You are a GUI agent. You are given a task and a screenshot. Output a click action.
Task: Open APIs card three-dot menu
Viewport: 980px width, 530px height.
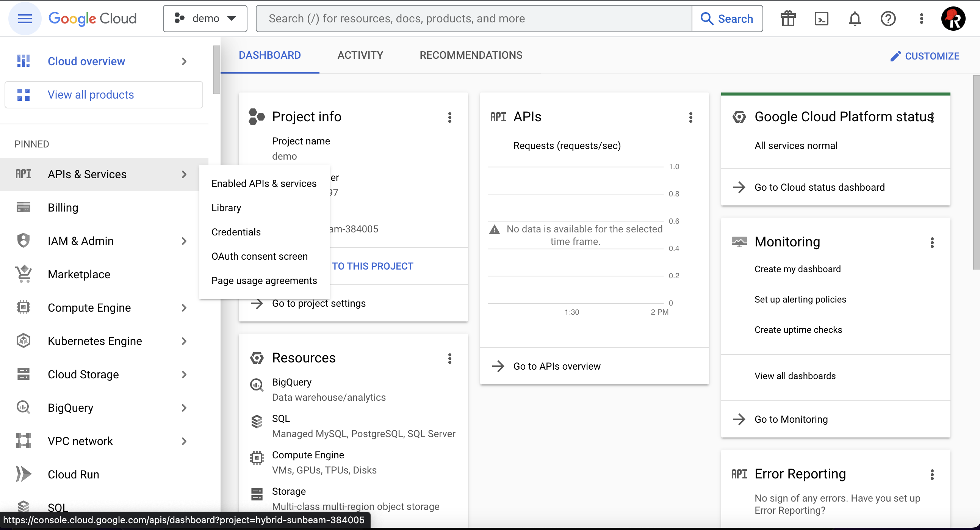[691, 117]
